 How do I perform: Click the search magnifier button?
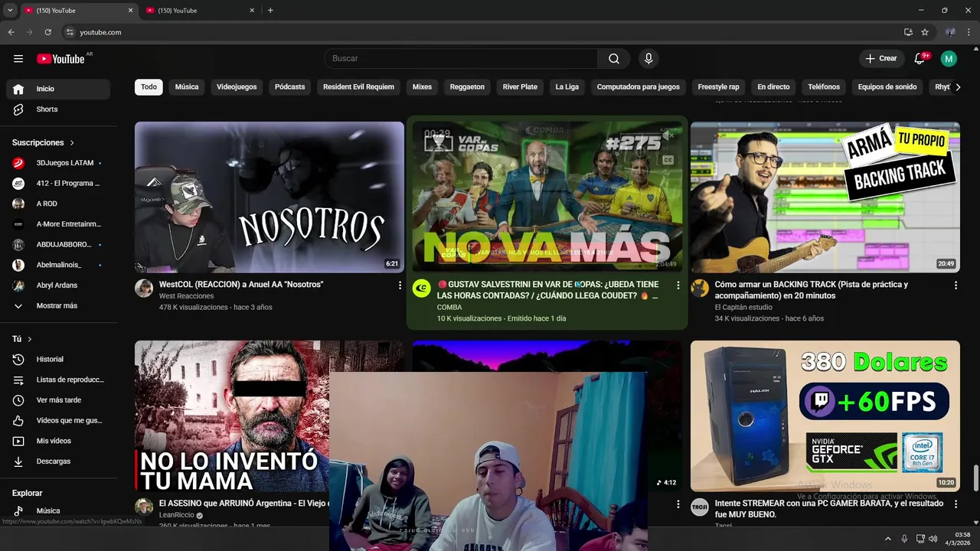[614, 59]
